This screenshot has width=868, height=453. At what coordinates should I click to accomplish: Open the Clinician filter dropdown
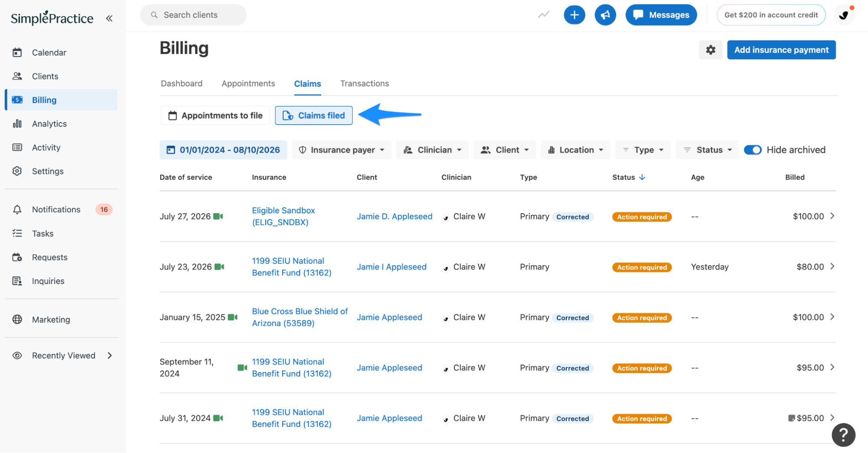(x=432, y=150)
